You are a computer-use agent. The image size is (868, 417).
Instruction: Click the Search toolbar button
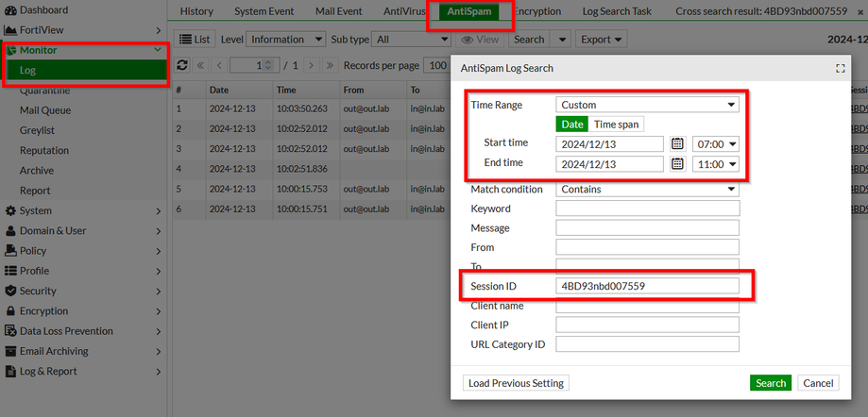click(529, 40)
